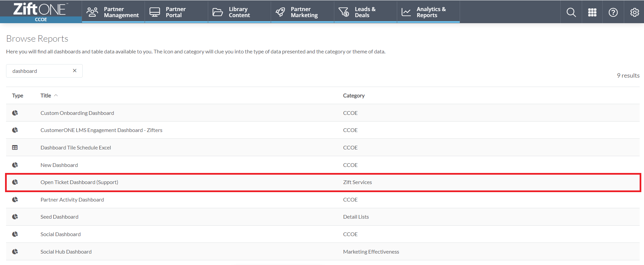Open the Seed Dashboard report
The height and width of the screenshot is (265, 644).
coord(59,217)
